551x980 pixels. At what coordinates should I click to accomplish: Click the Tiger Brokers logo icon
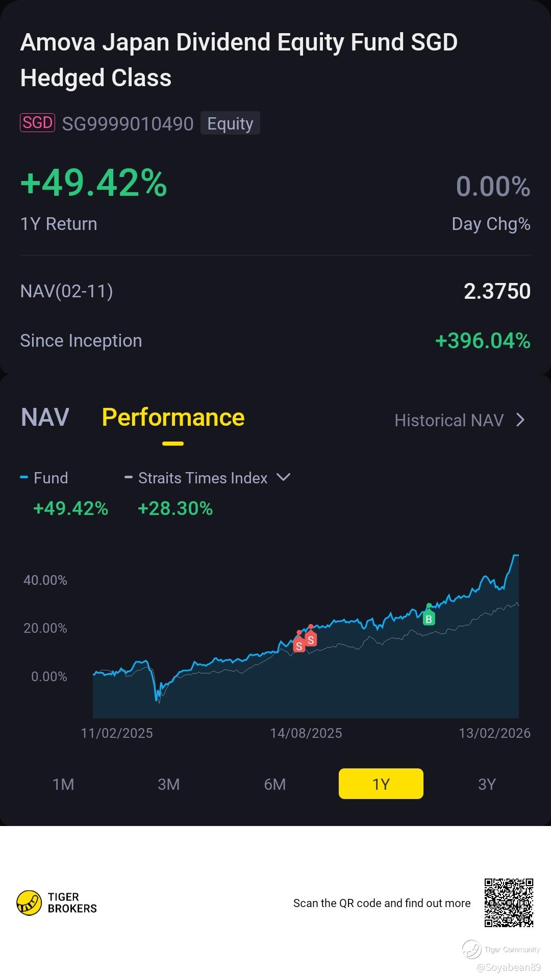tap(29, 902)
